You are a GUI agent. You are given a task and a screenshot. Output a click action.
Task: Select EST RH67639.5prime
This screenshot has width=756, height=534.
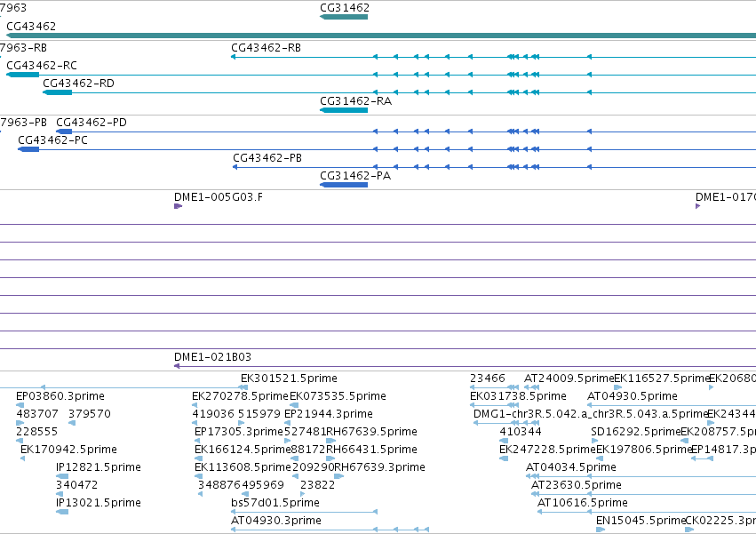click(371, 432)
